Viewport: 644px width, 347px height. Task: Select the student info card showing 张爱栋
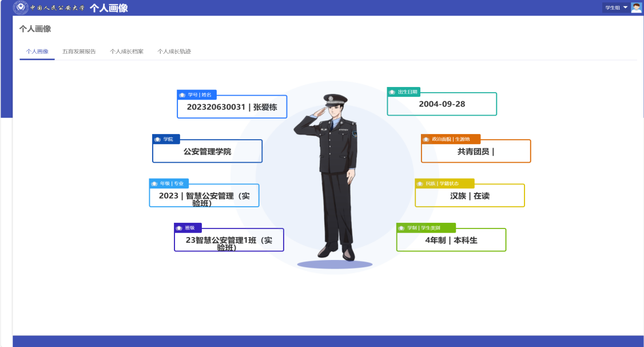(x=232, y=107)
